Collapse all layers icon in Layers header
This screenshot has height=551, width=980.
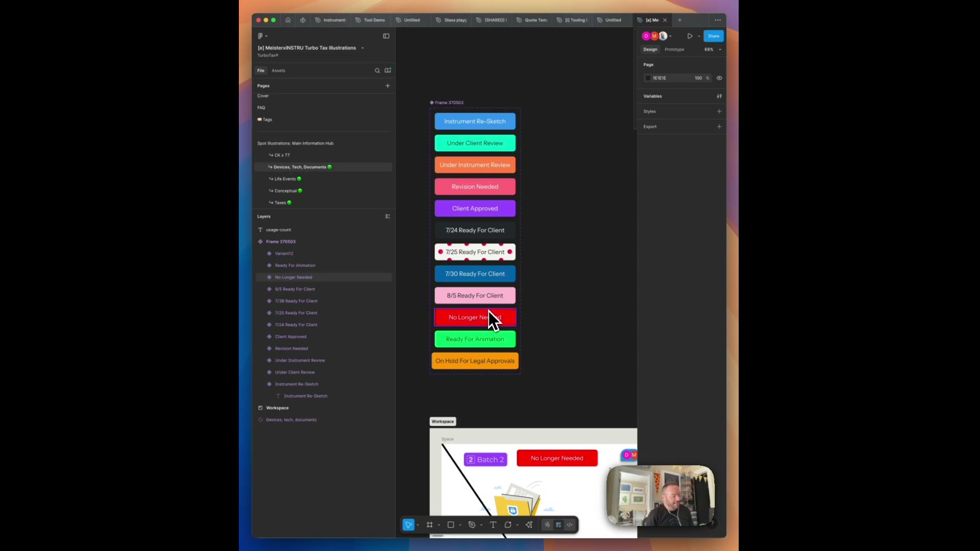coord(388,216)
